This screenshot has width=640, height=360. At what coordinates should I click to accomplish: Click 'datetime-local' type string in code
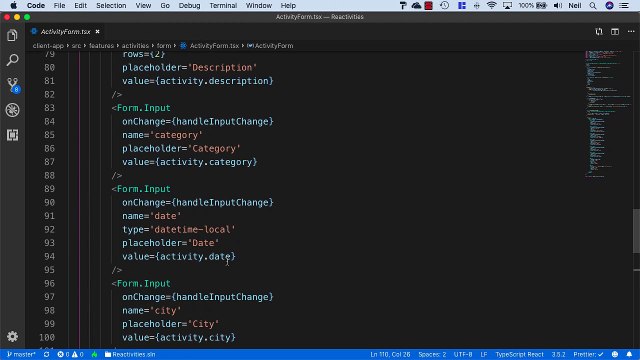point(192,229)
